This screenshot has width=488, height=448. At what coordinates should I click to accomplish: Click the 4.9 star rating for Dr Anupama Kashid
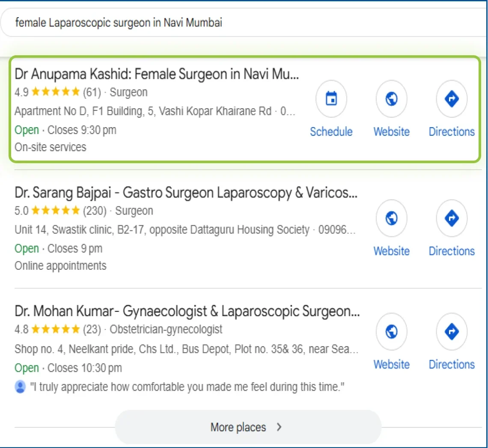coord(55,92)
